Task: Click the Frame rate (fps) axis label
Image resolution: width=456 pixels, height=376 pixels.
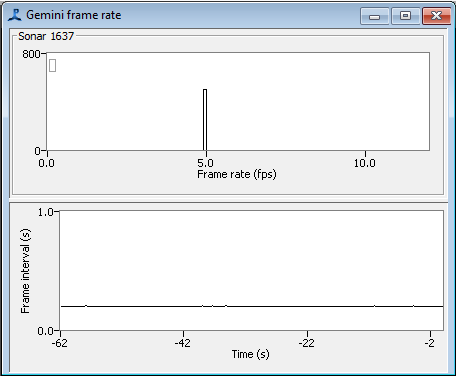Action: tap(237, 174)
